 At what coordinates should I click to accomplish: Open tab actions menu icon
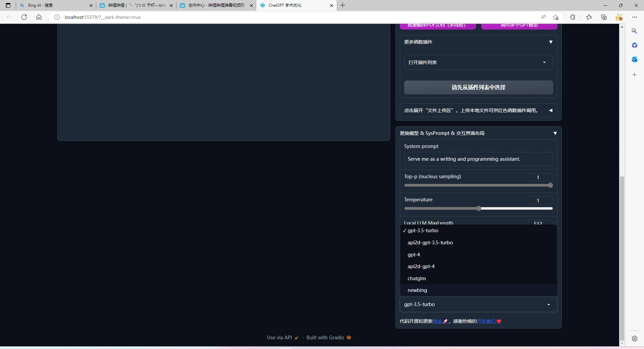8,5
